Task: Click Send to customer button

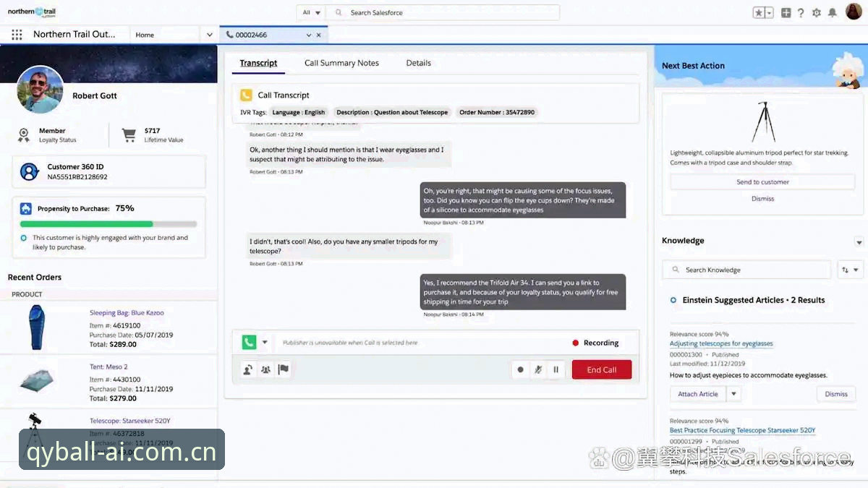Action: click(x=762, y=182)
